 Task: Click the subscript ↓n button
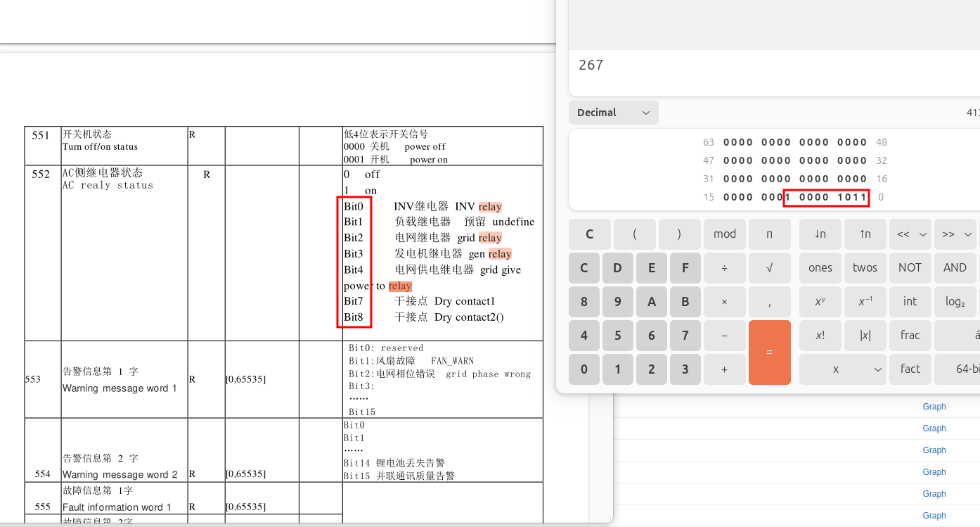tap(820, 234)
